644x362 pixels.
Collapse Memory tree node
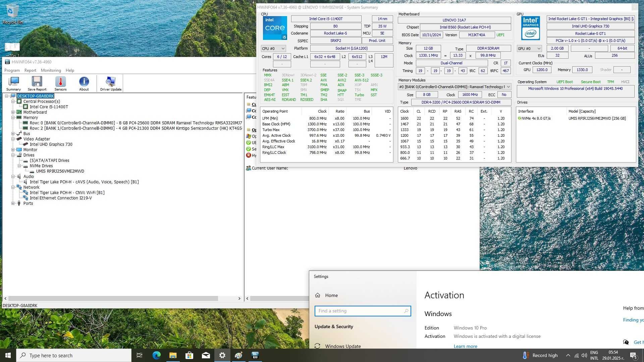click(13, 118)
